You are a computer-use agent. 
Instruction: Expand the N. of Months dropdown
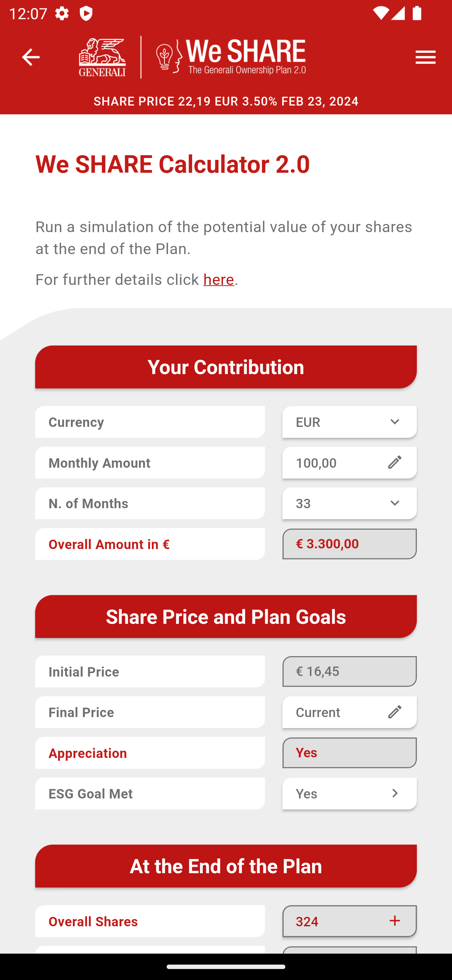349,503
